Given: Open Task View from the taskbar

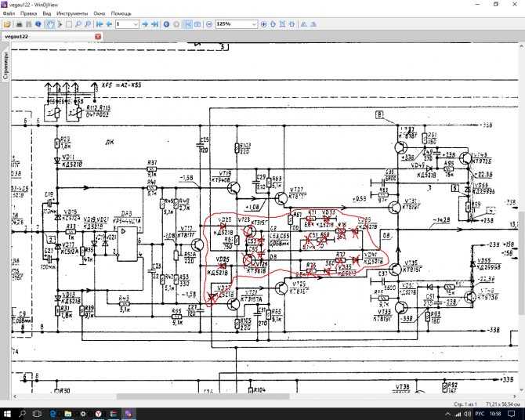Looking at the screenshot, I should pyautogui.click(x=37, y=414).
